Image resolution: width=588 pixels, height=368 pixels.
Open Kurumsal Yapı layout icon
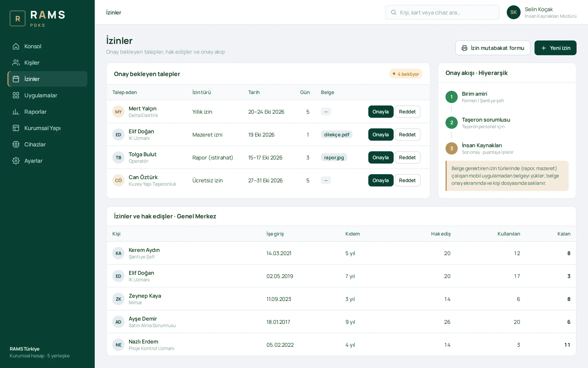coord(16,128)
